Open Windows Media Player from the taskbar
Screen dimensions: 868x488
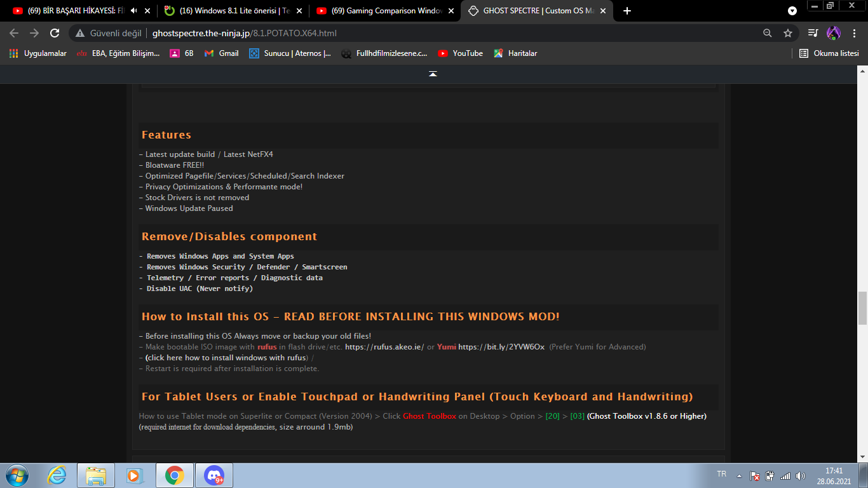(x=134, y=475)
